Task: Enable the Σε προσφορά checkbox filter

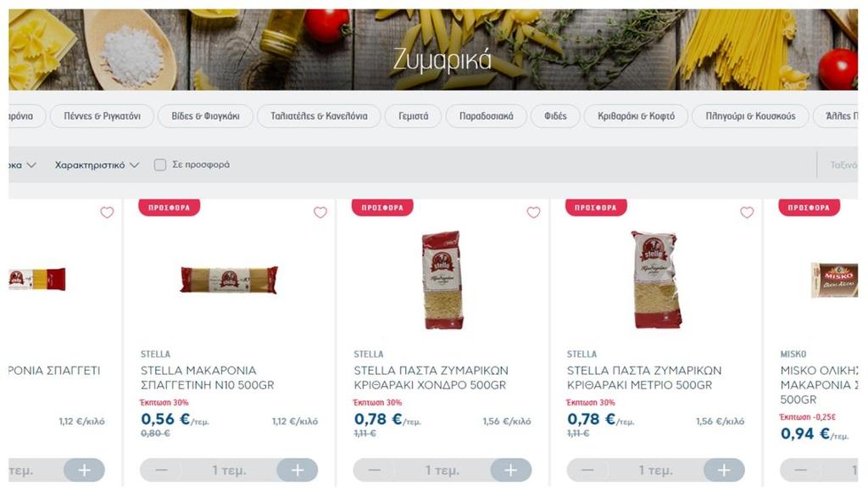Action: pyautogui.click(x=160, y=165)
